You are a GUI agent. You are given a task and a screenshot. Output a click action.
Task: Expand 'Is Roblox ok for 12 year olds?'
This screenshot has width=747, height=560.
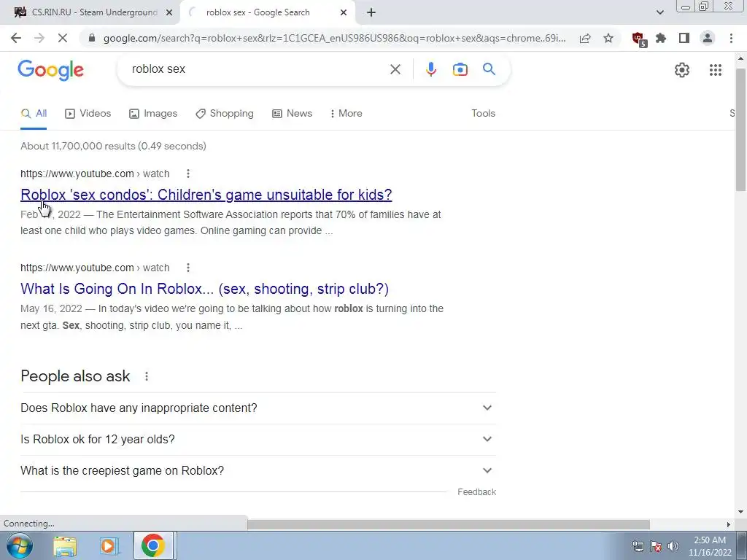click(x=258, y=439)
